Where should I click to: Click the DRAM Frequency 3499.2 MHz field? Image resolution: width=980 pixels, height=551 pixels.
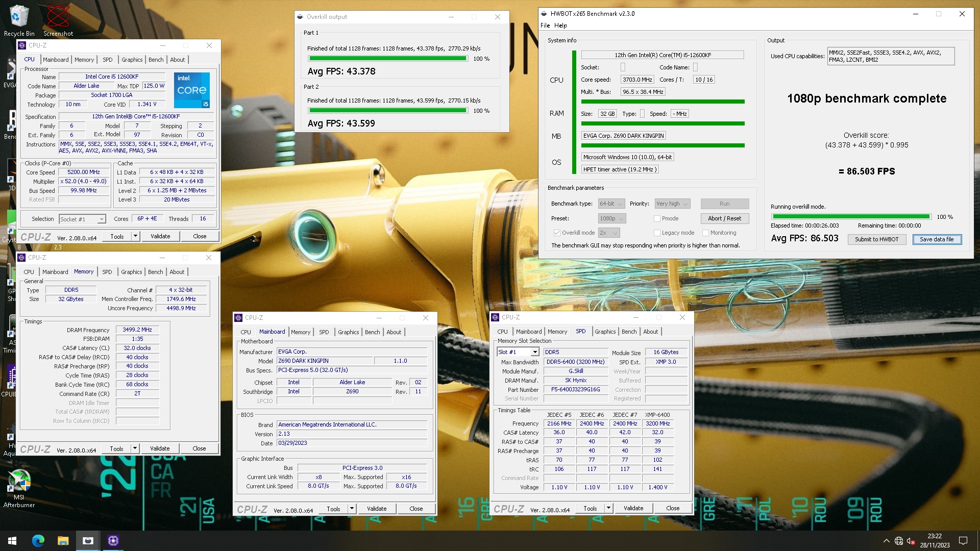click(137, 330)
